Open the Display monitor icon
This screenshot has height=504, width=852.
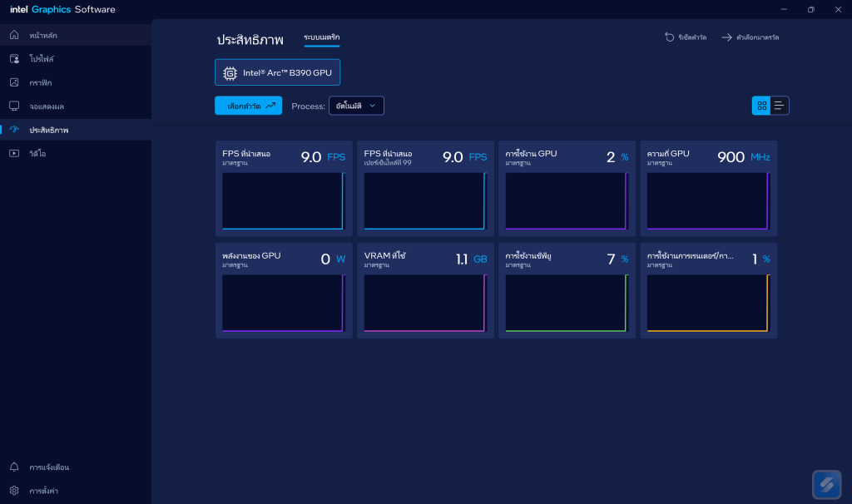tap(14, 106)
